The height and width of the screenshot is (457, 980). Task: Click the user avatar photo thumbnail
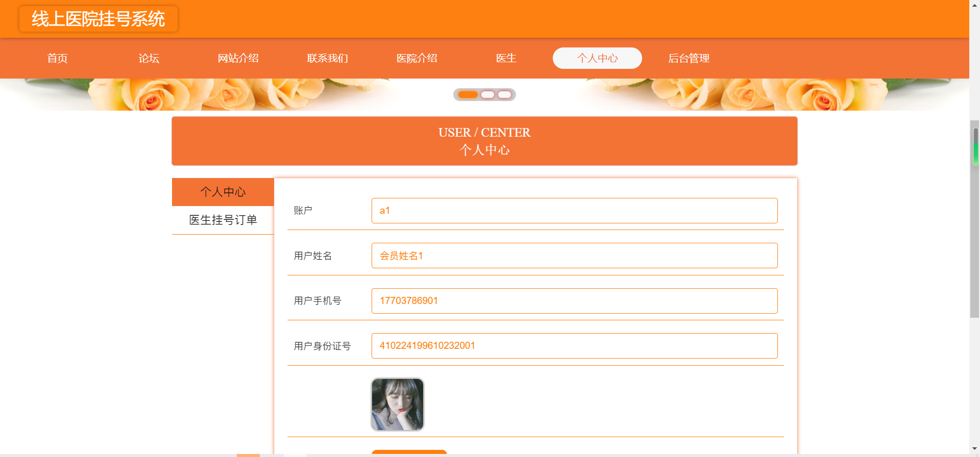[398, 404]
